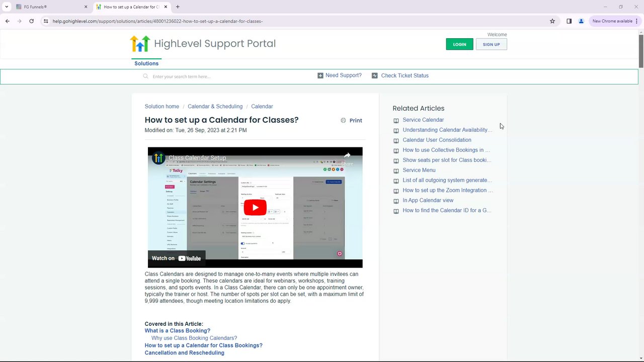Click book icon beside Show seats per slot
Screen dimensions: 644x362
pyautogui.click(x=396, y=161)
